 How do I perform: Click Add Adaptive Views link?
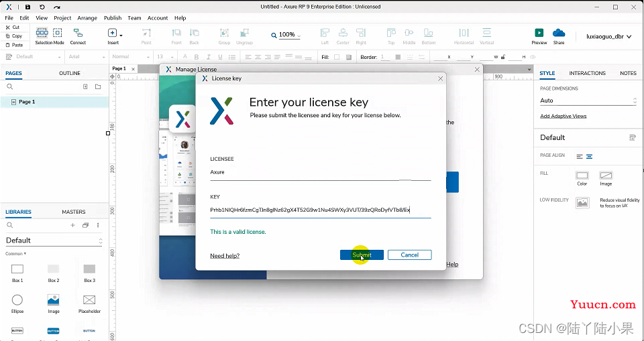click(x=563, y=116)
